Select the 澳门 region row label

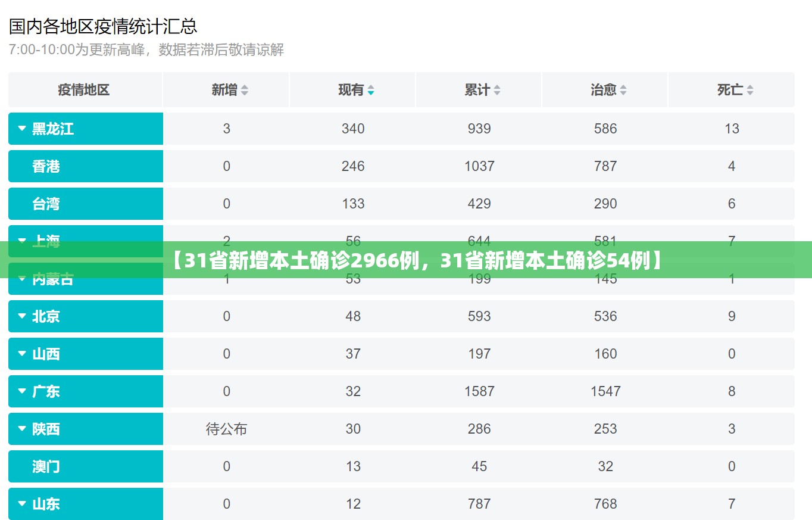[x=46, y=466]
